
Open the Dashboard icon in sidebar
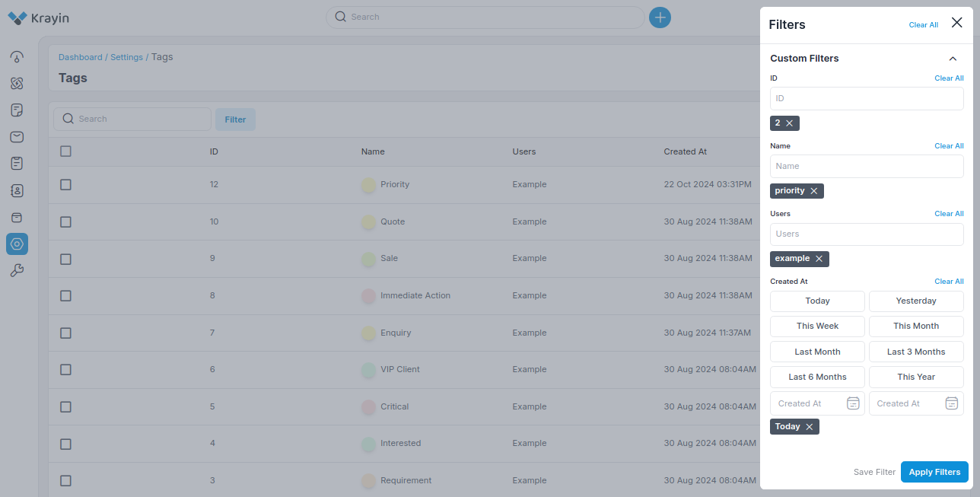click(x=17, y=57)
